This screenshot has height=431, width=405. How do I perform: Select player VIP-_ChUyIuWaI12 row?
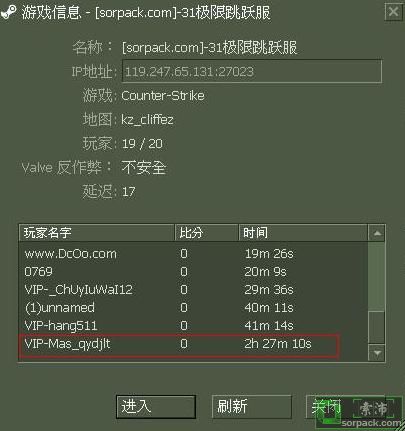point(193,289)
